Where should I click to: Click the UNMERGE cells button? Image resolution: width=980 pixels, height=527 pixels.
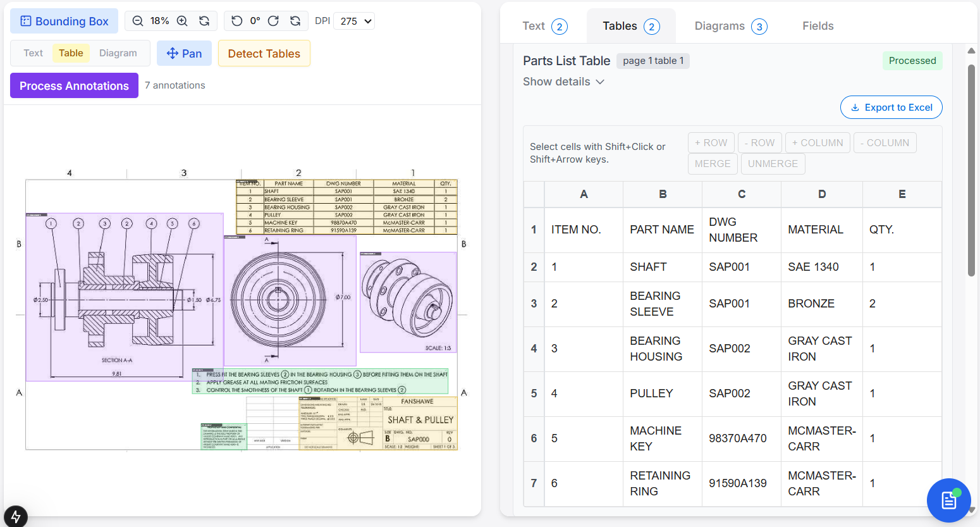[x=773, y=163]
